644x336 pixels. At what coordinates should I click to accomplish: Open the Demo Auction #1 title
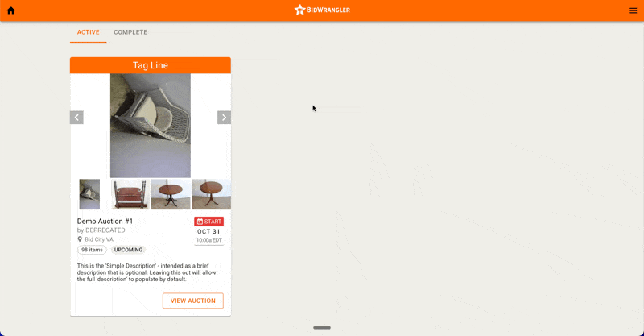click(x=105, y=222)
